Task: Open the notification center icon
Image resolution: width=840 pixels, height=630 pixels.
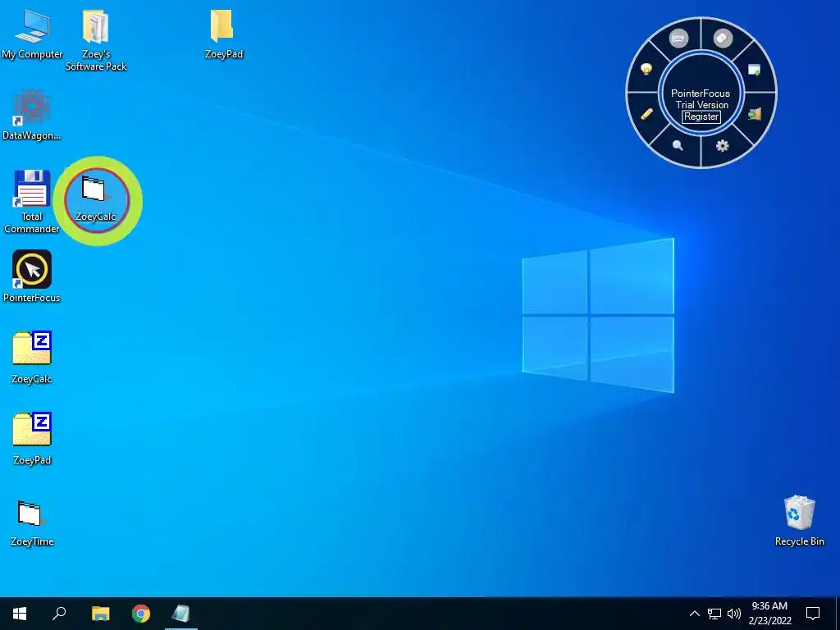Action: (813, 614)
